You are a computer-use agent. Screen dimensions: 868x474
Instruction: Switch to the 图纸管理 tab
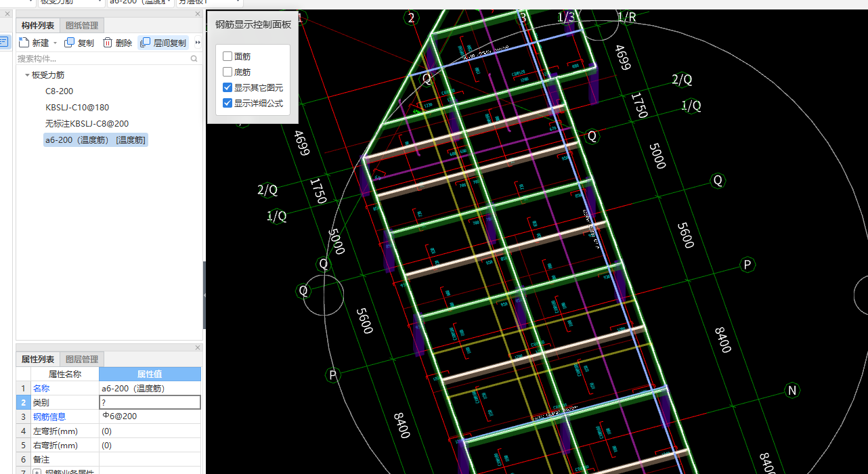pyautogui.click(x=82, y=26)
